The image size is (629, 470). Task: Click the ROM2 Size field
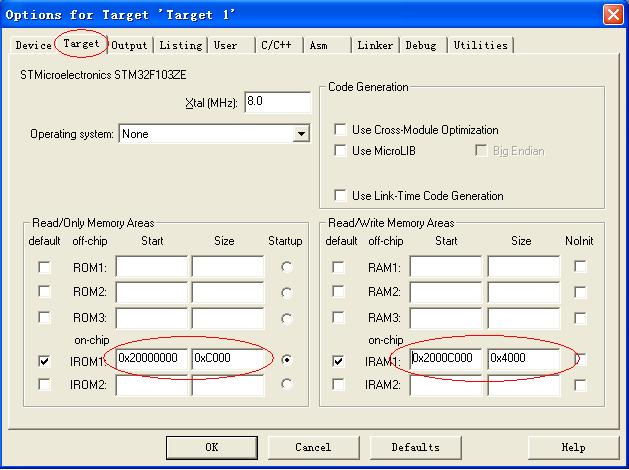tap(228, 292)
